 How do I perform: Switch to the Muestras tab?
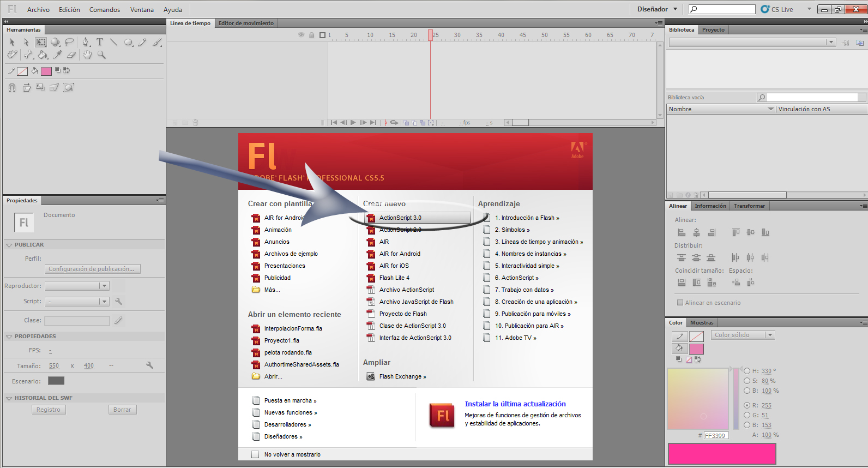tap(702, 323)
